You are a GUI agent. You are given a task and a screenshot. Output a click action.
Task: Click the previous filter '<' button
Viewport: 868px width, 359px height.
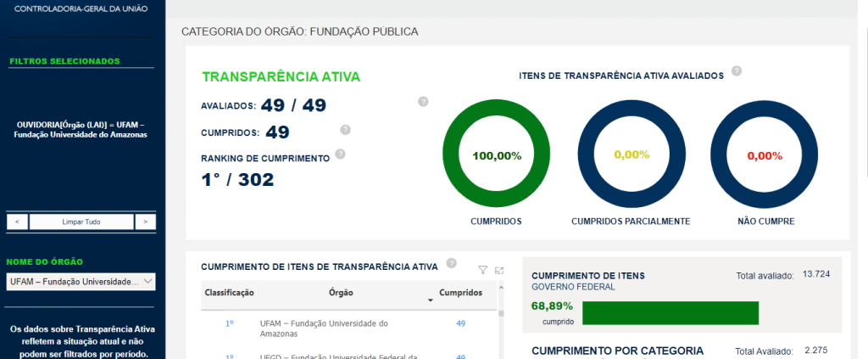pyautogui.click(x=17, y=222)
